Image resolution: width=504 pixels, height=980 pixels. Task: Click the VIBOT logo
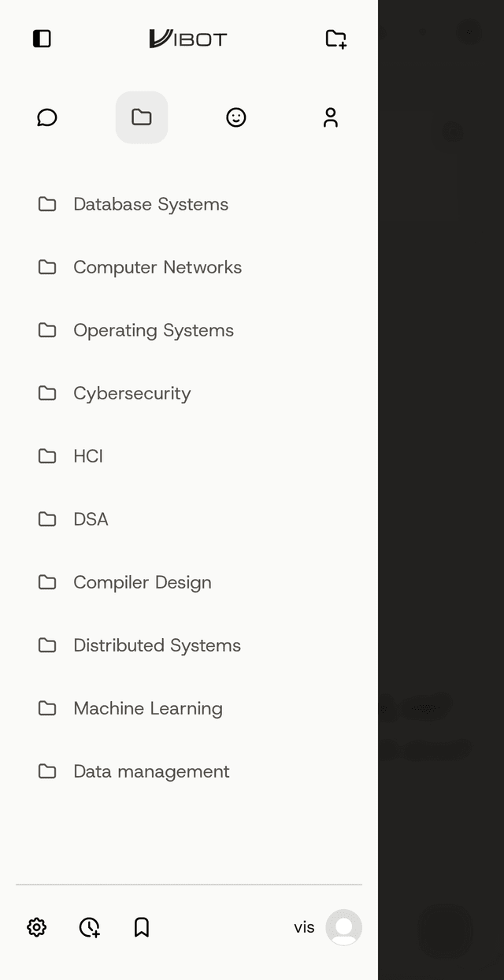click(x=187, y=38)
